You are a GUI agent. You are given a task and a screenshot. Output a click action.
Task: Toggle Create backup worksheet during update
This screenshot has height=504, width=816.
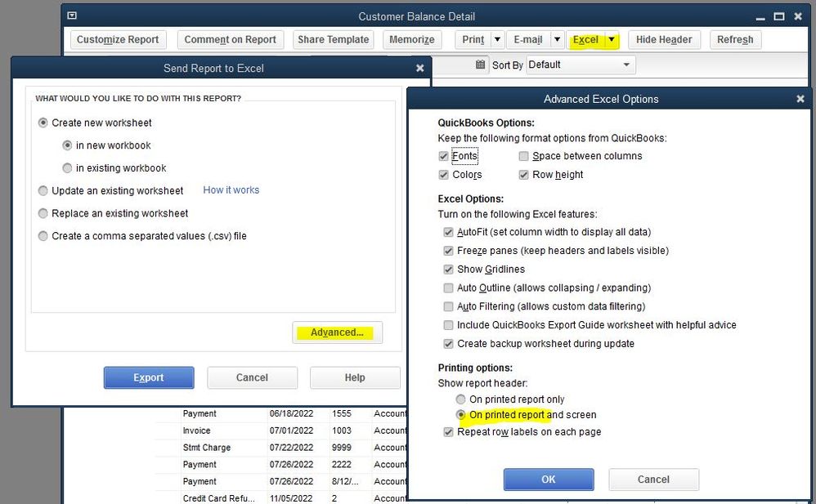point(448,344)
